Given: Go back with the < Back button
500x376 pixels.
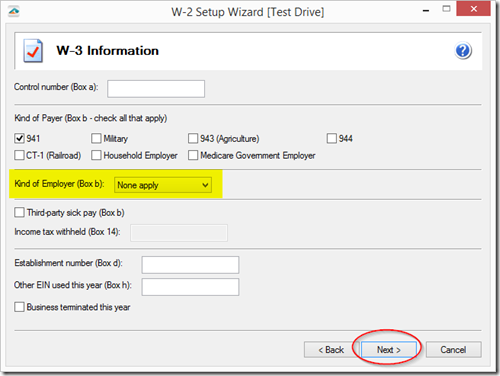Looking at the screenshot, I should coord(331,350).
